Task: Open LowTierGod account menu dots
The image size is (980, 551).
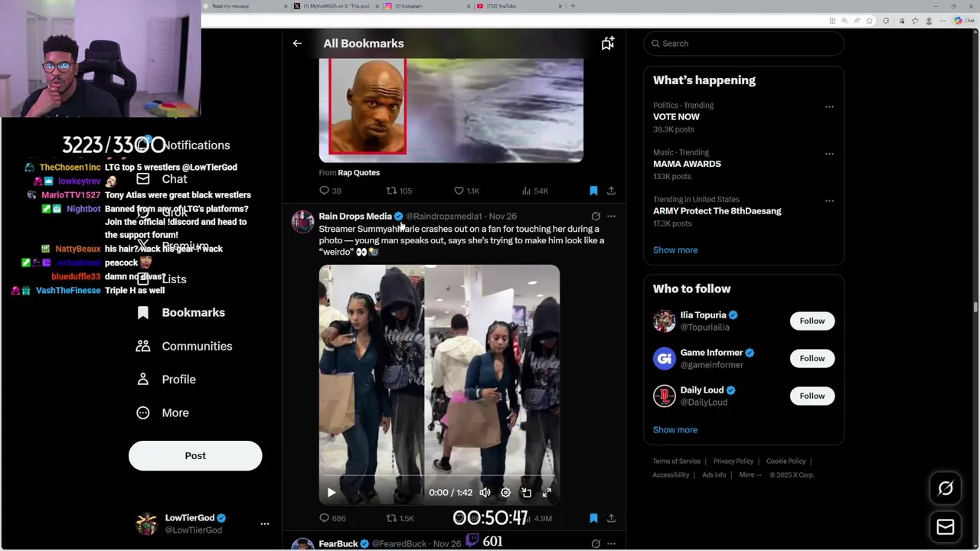Action: coord(265,524)
